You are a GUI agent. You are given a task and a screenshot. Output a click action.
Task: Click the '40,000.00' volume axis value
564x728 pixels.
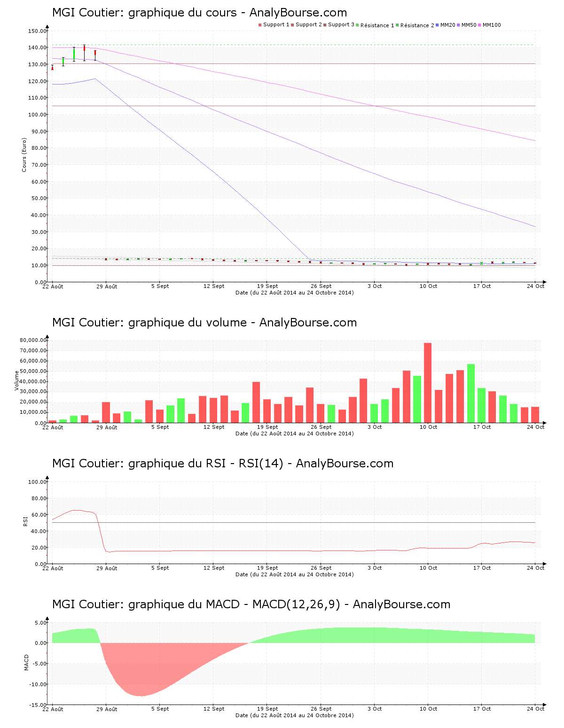pos(33,381)
